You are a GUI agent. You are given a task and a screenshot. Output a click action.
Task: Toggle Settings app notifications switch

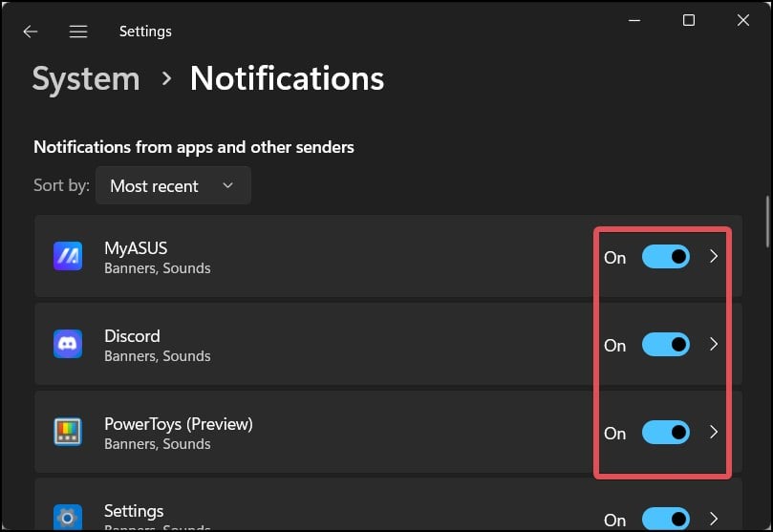pyautogui.click(x=666, y=519)
